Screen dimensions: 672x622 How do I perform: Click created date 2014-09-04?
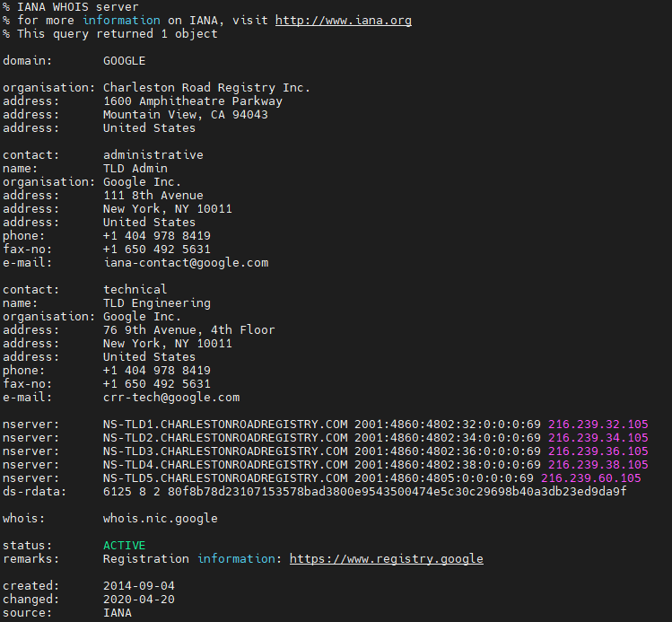pos(139,585)
